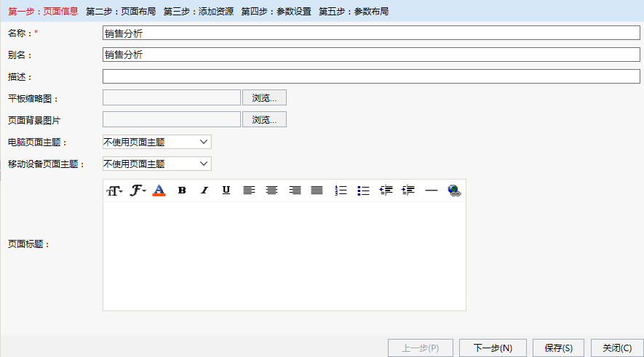
Task: Open the font size tool in editor toolbar
Action: (114, 190)
